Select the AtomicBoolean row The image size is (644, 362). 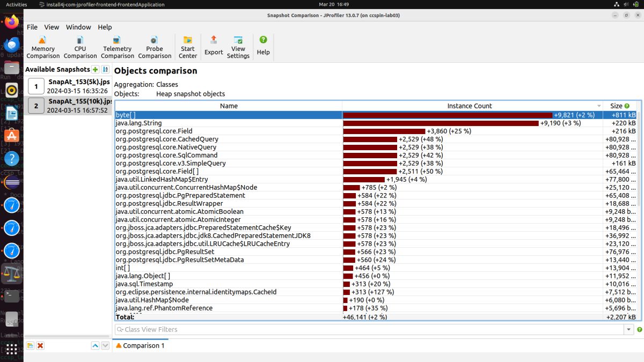(x=376, y=211)
